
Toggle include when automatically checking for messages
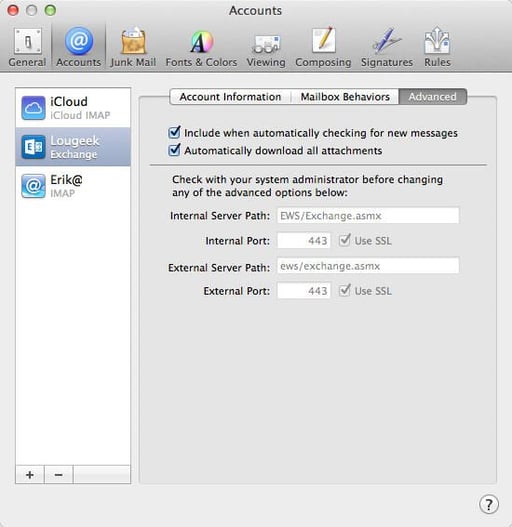pos(174,132)
